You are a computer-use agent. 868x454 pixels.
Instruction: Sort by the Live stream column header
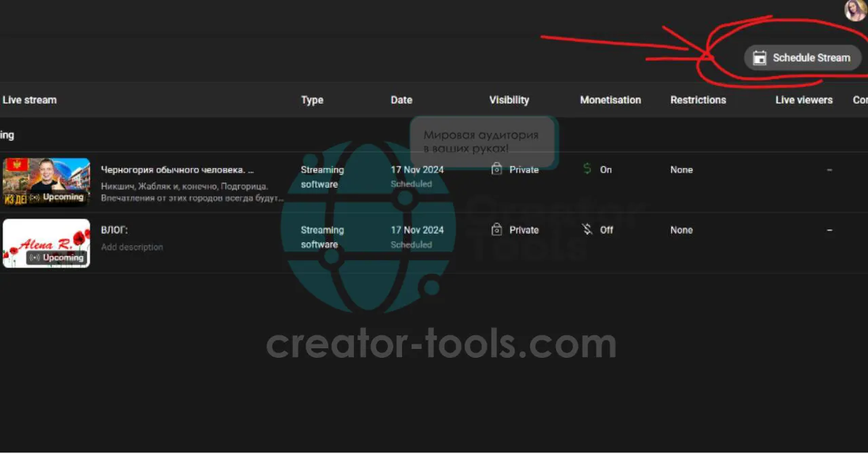pos(29,100)
